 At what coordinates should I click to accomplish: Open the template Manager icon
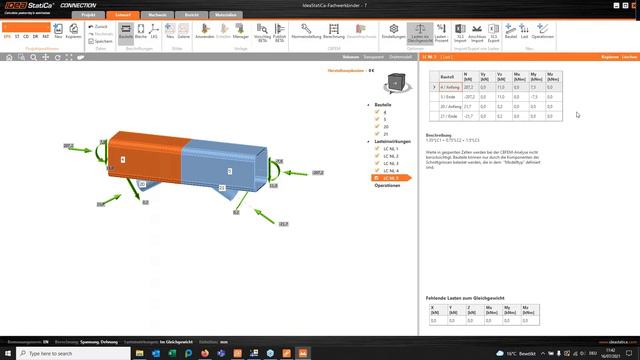point(240,31)
